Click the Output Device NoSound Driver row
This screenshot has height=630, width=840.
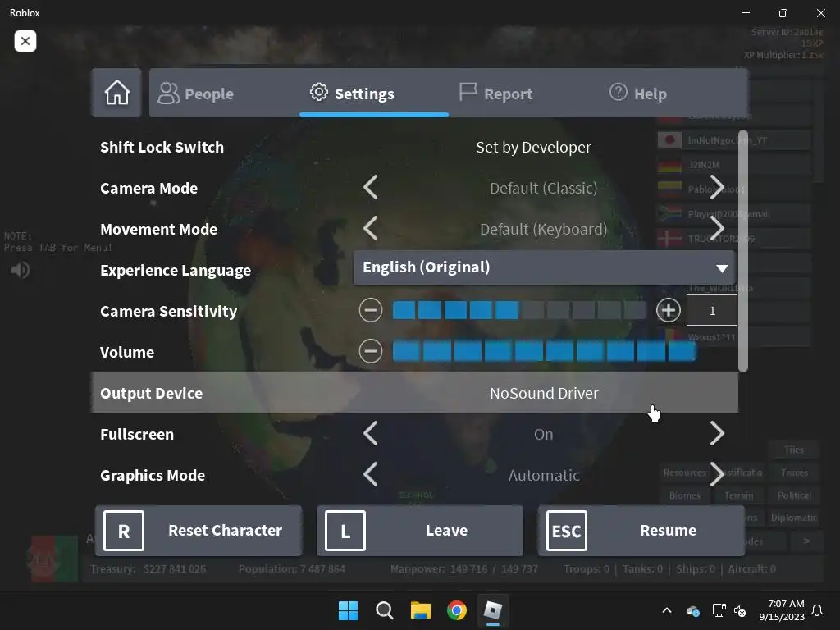tap(414, 393)
